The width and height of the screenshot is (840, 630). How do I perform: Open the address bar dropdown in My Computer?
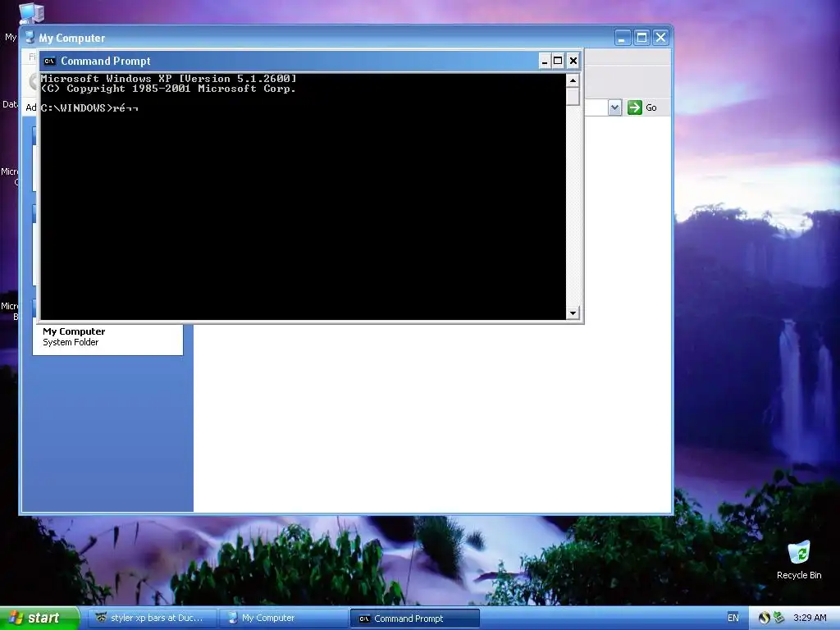pyautogui.click(x=615, y=107)
